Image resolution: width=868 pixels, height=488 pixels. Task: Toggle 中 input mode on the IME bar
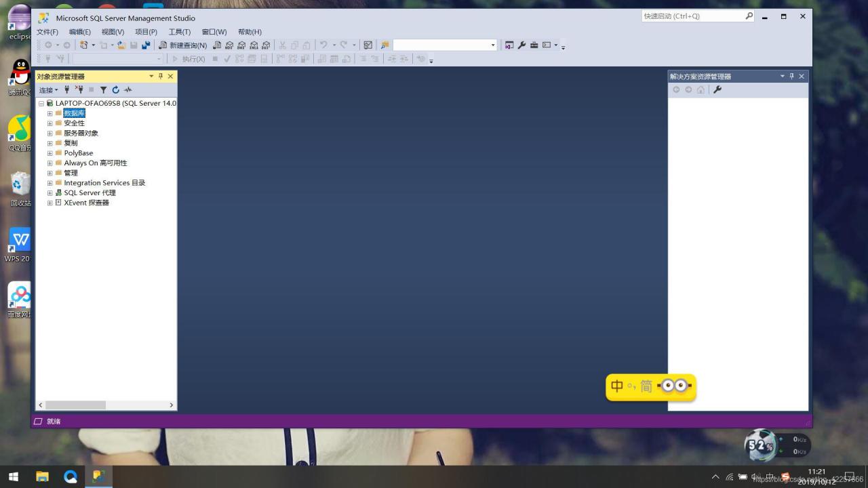click(x=617, y=386)
